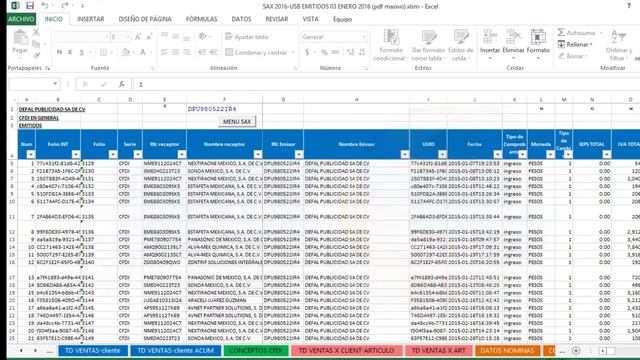This screenshot has width=640, height=360.
Task: Click the currency dollar format icon
Action: point(307,52)
